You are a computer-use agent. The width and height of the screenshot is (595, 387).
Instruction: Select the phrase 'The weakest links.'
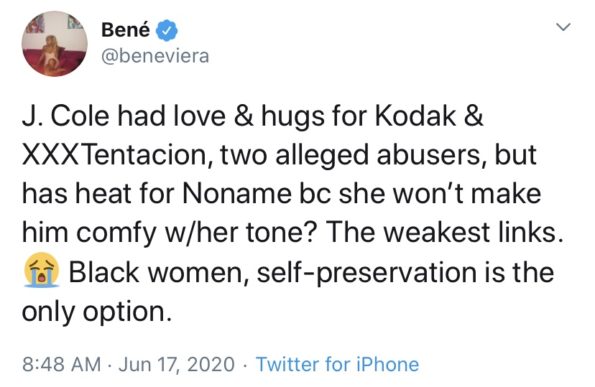click(445, 233)
